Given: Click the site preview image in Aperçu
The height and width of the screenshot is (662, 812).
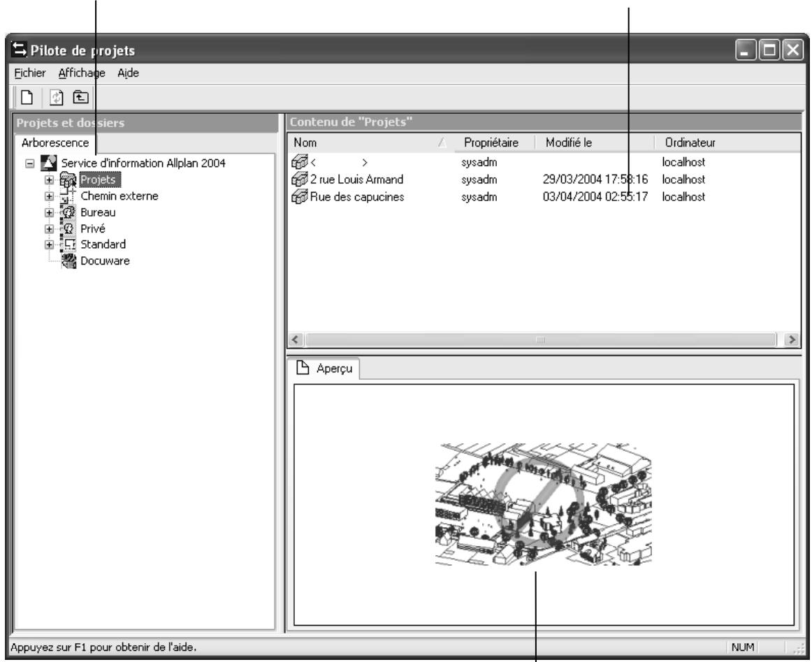Looking at the screenshot, I should (x=543, y=504).
